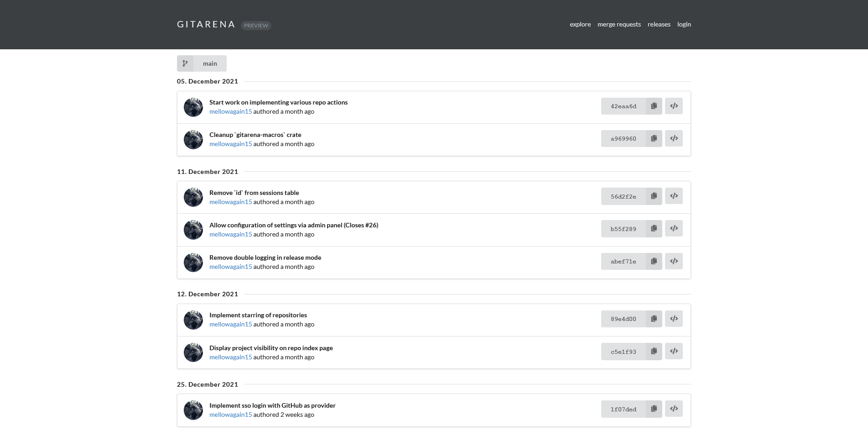
Task: Copy commit hash 1f07ded to clipboard
Action: tap(654, 409)
